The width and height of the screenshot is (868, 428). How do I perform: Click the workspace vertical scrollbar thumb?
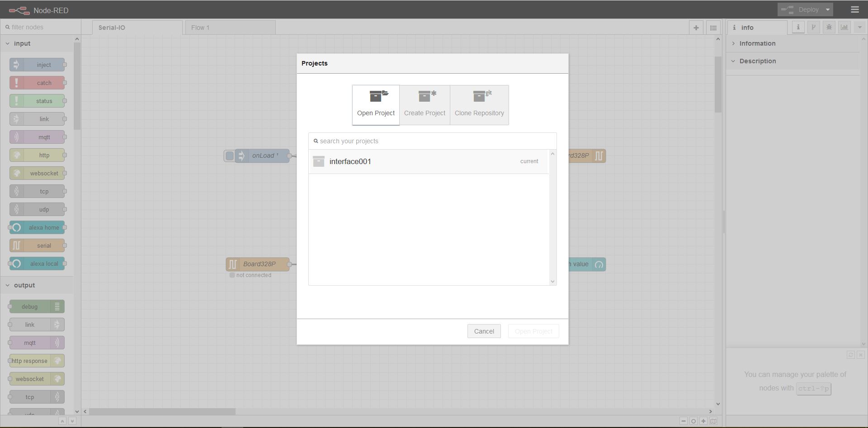click(x=718, y=85)
